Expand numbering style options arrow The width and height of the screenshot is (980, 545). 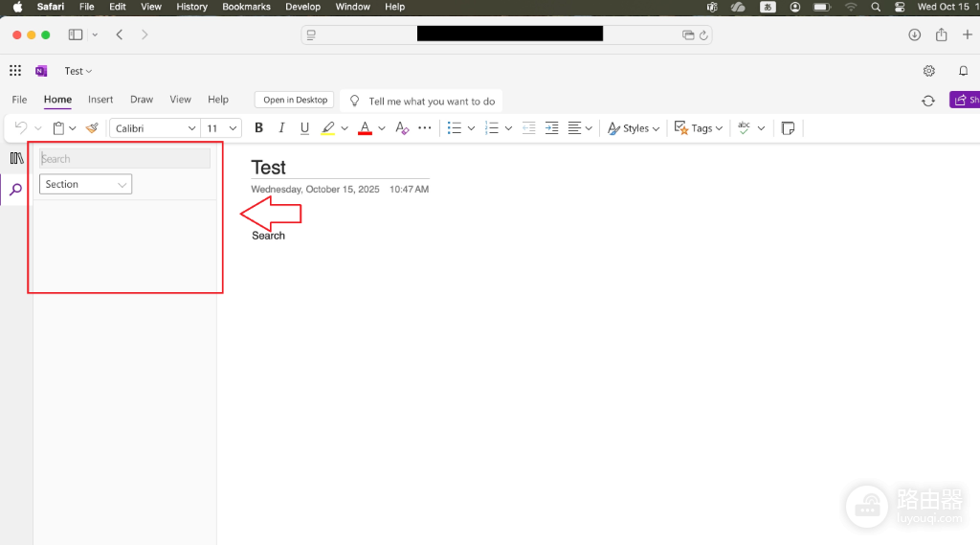click(x=508, y=128)
